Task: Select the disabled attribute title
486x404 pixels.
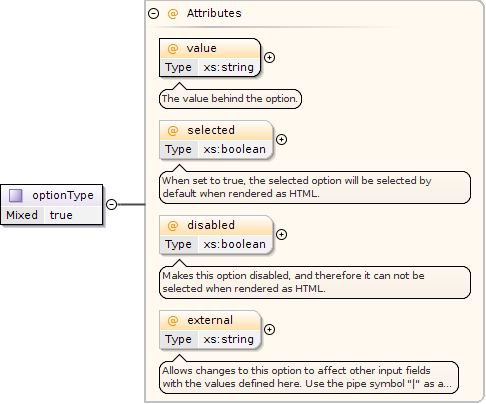Action: coord(211,225)
